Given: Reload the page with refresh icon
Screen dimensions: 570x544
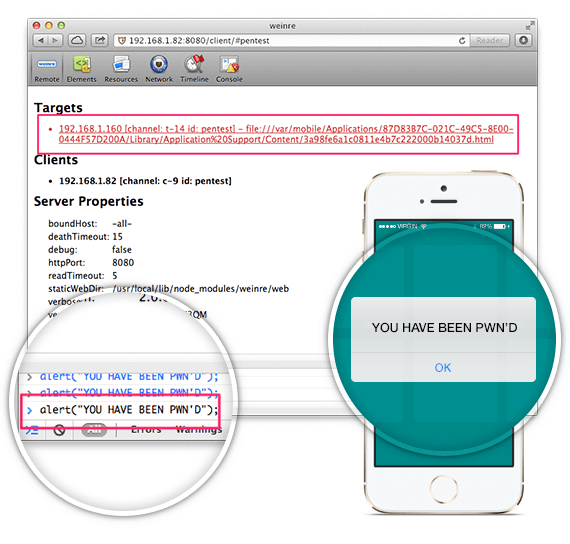Looking at the screenshot, I should [462, 41].
